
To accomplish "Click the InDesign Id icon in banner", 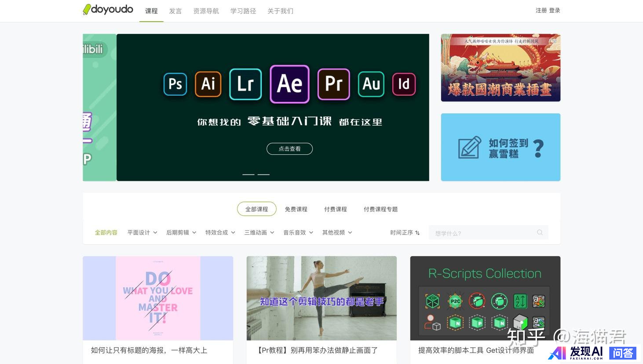I will (404, 84).
